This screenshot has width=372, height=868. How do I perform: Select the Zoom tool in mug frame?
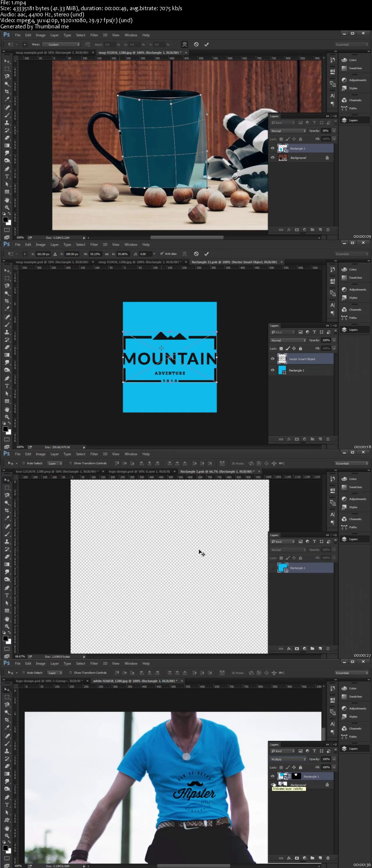point(7,208)
